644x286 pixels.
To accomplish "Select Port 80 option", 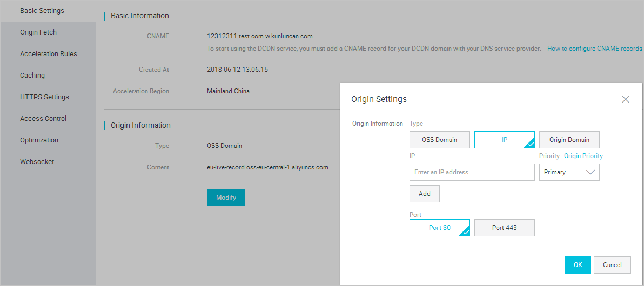I will pyautogui.click(x=439, y=228).
